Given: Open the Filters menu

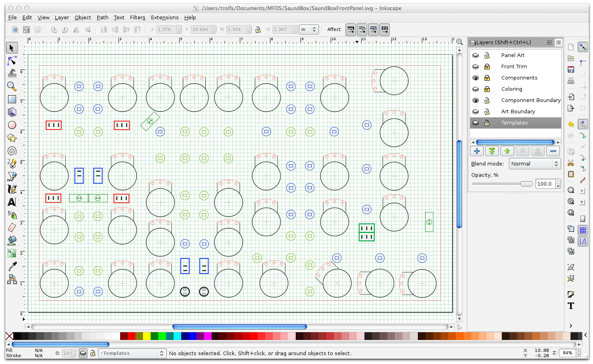Looking at the screenshot, I should 137,18.
